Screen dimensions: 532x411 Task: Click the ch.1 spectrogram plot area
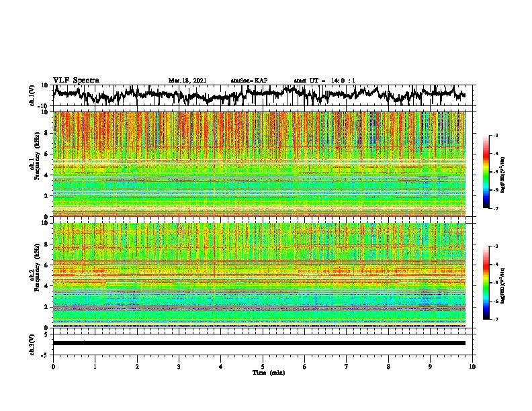point(259,164)
